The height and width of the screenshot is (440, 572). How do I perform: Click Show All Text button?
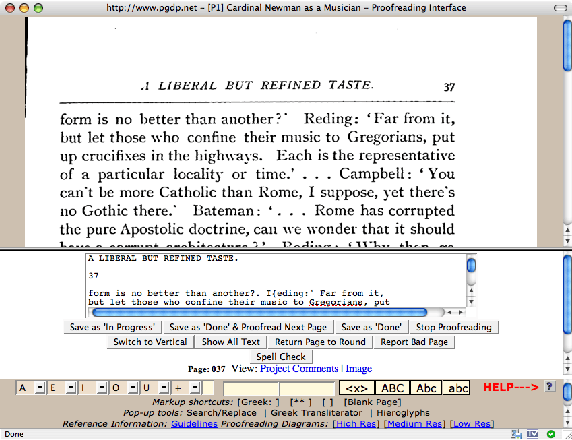coord(231,342)
